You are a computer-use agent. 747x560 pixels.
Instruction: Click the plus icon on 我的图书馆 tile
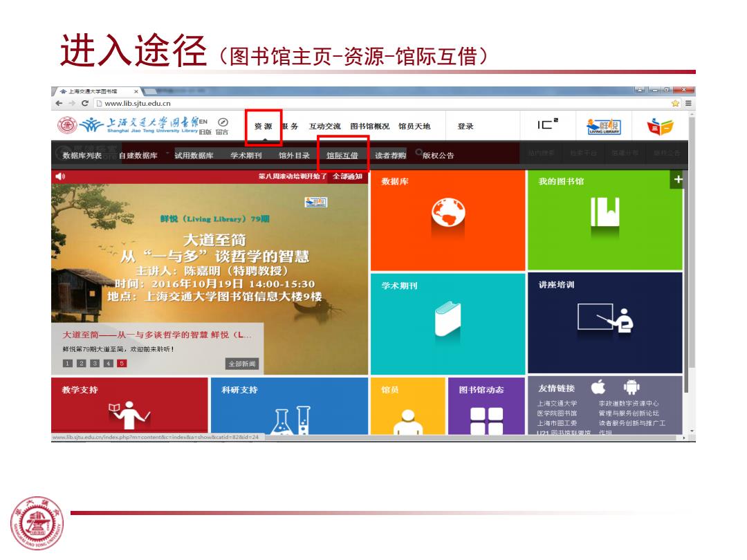pyautogui.click(x=677, y=180)
